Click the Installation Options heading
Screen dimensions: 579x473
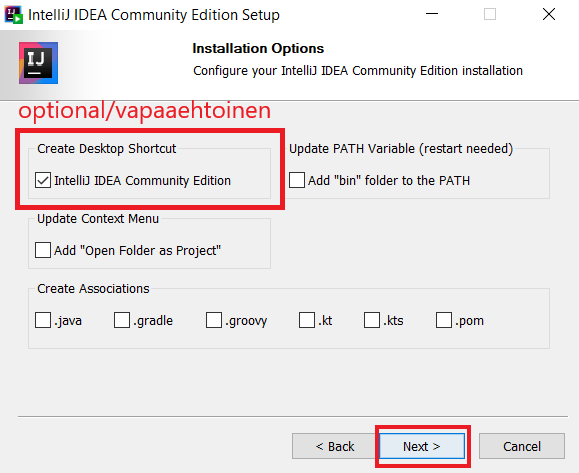pos(258,48)
